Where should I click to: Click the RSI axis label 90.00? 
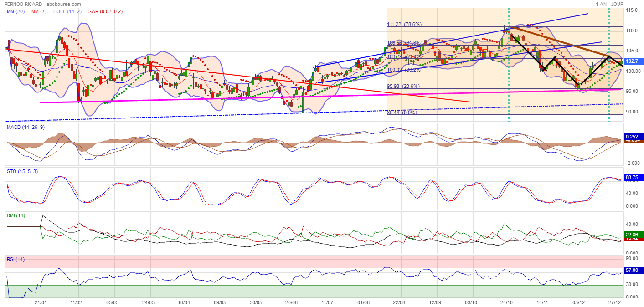[633, 258]
